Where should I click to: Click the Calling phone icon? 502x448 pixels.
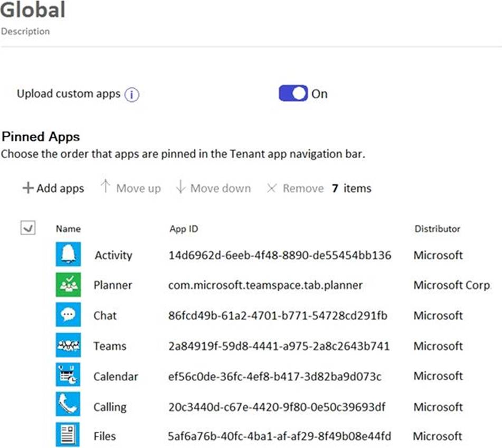coord(68,406)
